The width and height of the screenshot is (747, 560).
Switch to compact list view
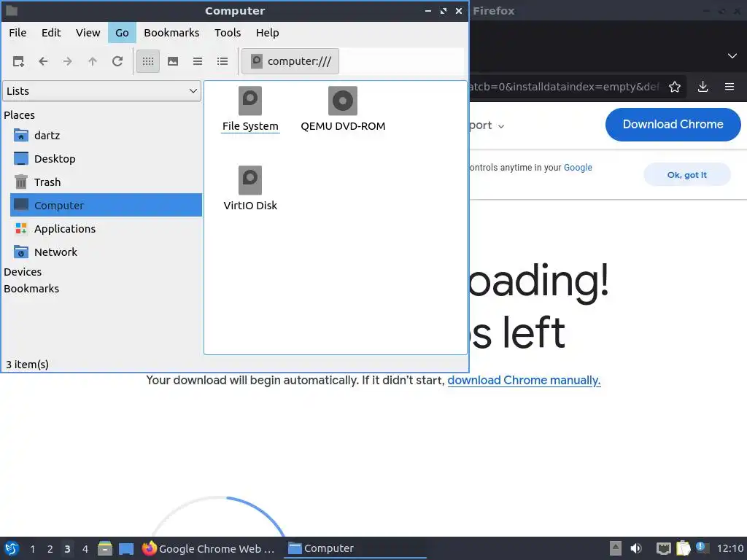point(198,61)
